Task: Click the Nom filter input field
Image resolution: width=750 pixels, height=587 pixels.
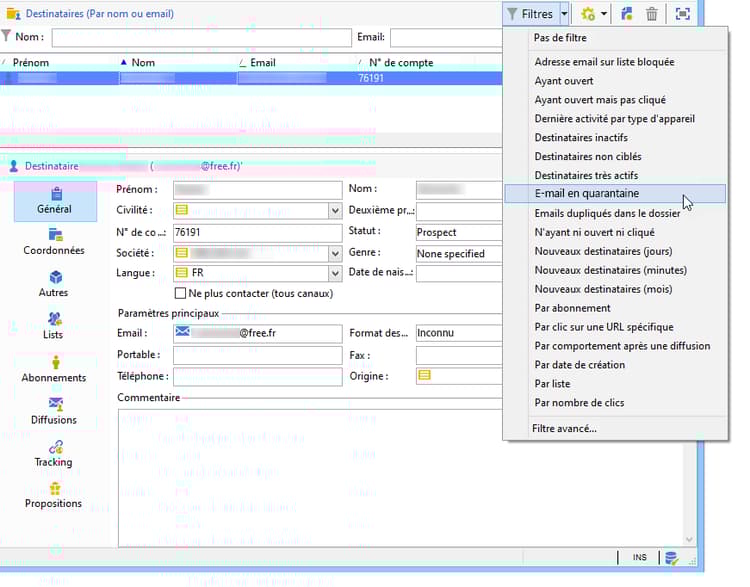Action: pos(201,38)
